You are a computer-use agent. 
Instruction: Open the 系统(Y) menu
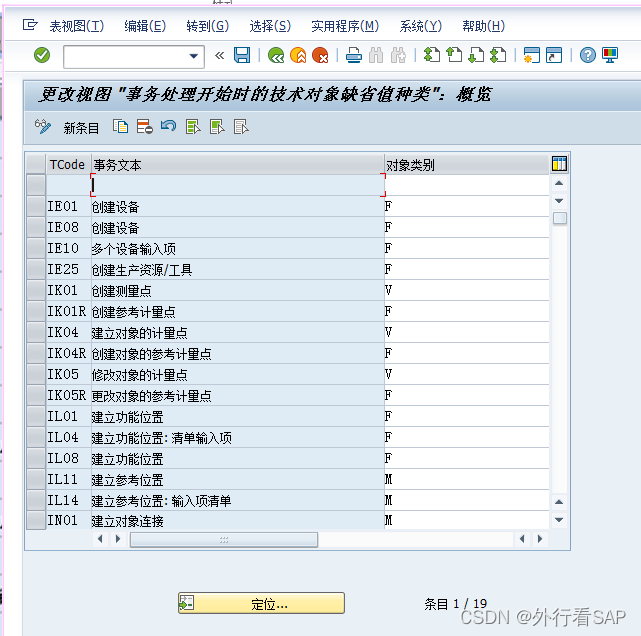tap(421, 26)
